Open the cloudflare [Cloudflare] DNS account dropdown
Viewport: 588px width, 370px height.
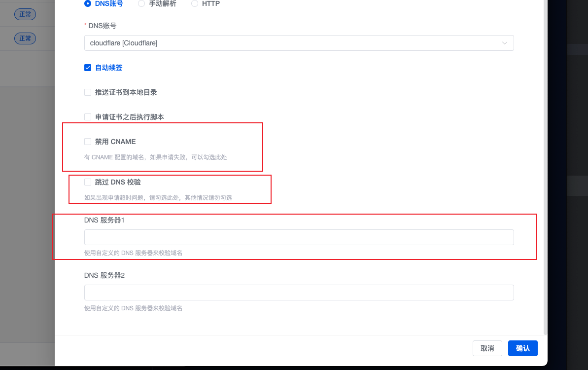click(299, 43)
